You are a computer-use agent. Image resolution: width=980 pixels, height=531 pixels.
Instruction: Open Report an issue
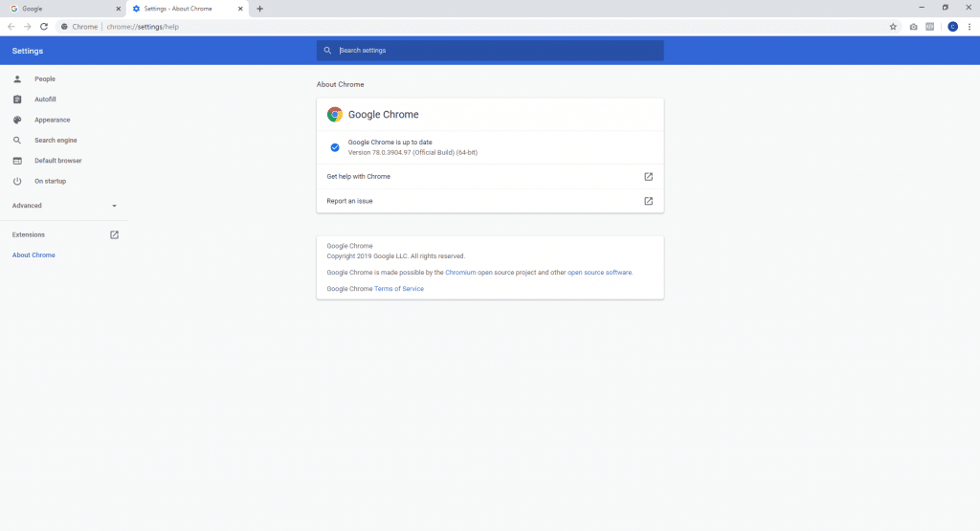[x=490, y=201]
